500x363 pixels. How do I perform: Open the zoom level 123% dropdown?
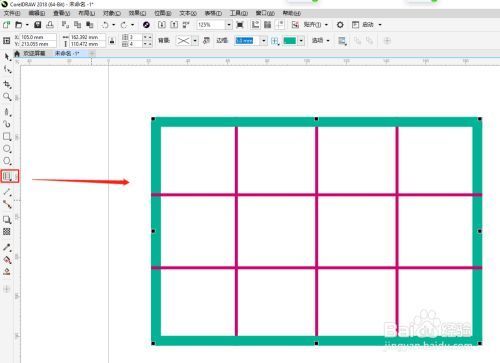coord(229,25)
